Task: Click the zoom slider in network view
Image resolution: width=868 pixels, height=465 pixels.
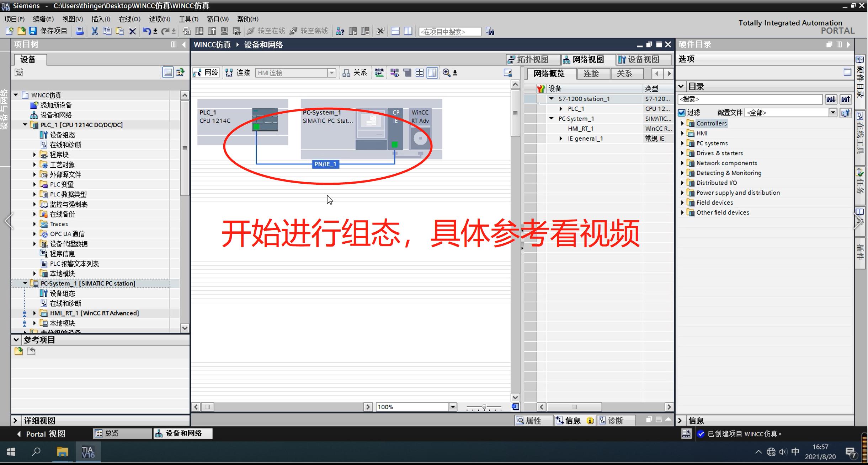Action: point(484,407)
